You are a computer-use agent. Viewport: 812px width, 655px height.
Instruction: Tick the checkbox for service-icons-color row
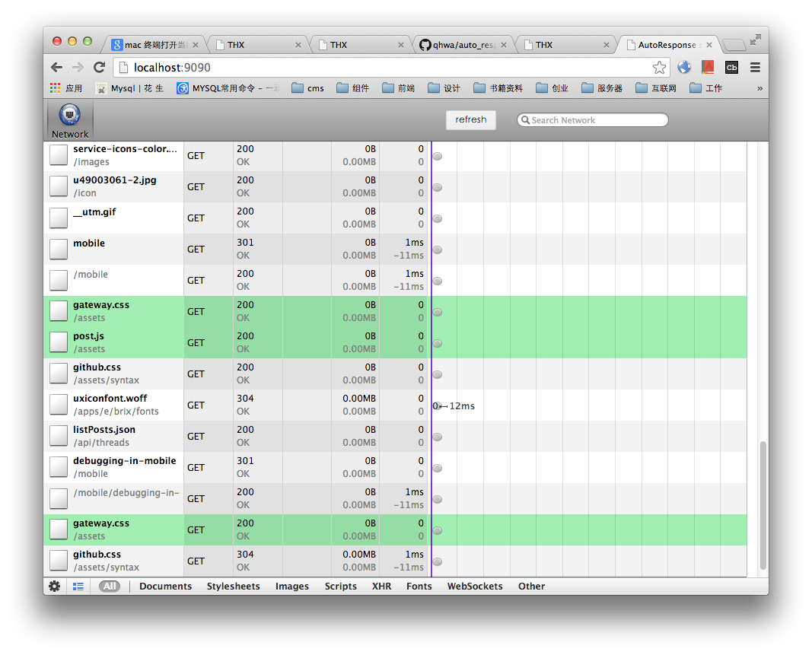(59, 155)
